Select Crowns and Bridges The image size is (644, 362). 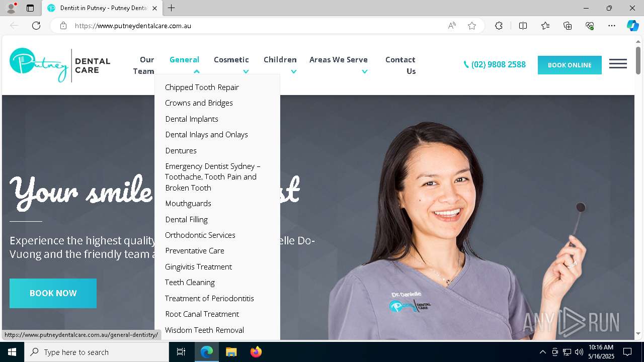tap(199, 103)
